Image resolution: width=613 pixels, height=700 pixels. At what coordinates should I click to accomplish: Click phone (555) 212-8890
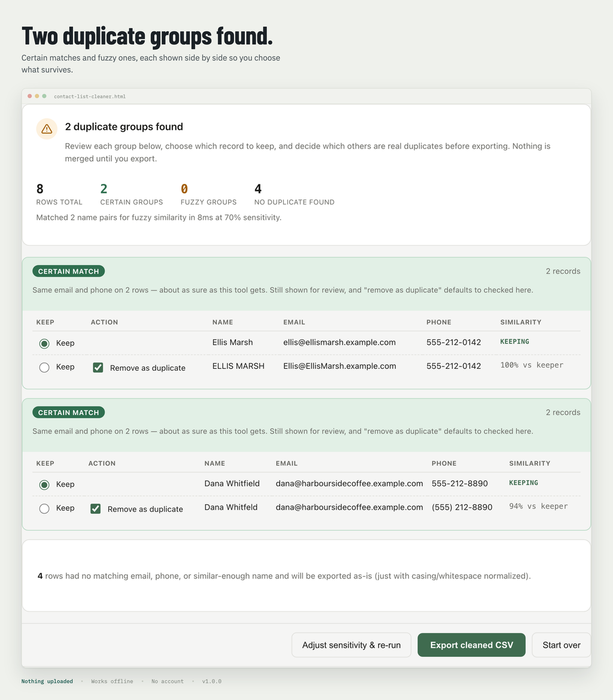(x=462, y=507)
